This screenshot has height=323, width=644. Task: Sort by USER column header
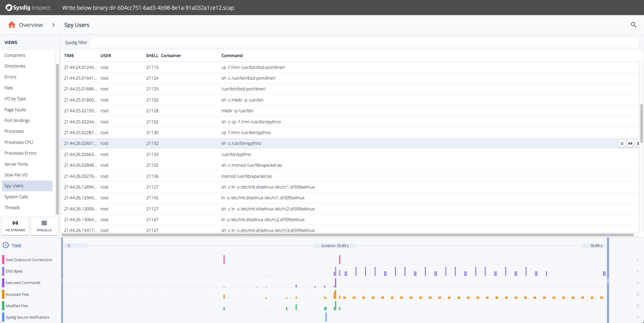106,55
